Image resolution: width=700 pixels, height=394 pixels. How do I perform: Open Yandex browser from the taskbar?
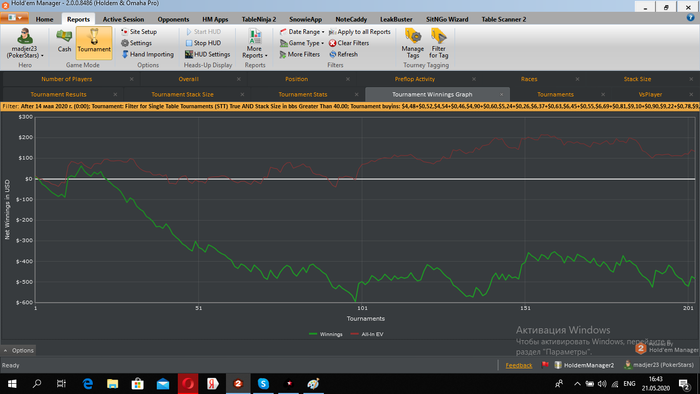point(213,383)
